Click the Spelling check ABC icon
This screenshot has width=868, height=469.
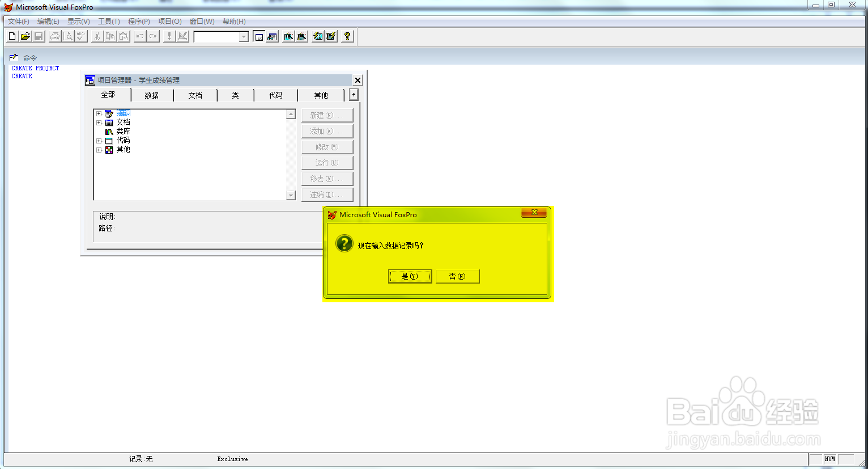point(81,36)
